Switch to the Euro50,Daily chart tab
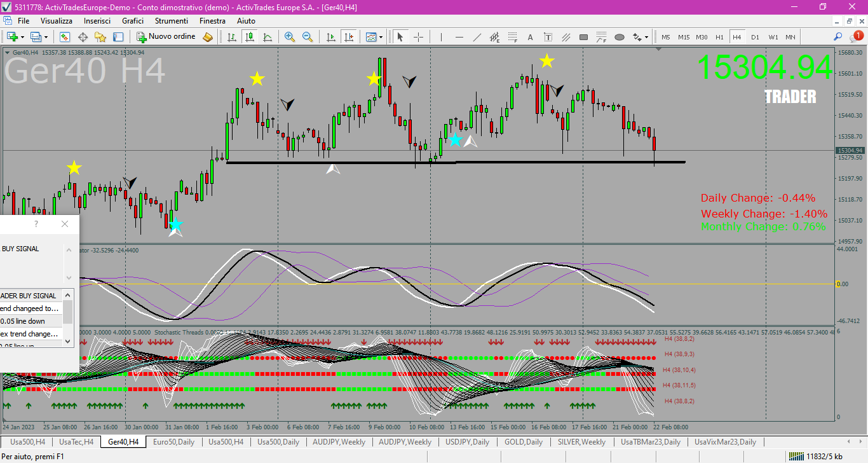 [x=173, y=441]
